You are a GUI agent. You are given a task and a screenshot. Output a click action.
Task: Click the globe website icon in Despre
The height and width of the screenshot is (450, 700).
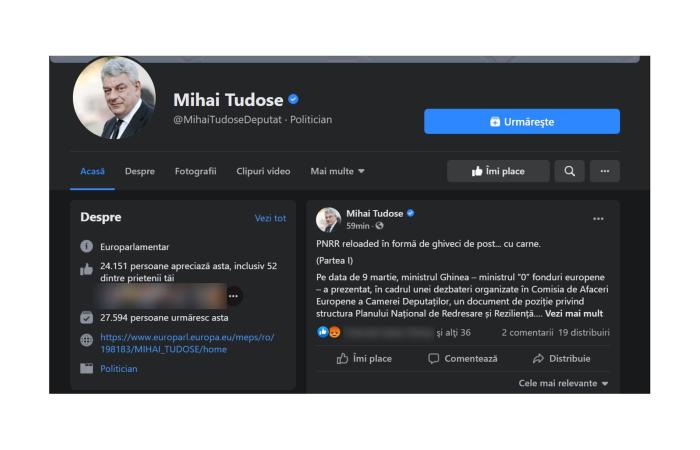click(87, 340)
